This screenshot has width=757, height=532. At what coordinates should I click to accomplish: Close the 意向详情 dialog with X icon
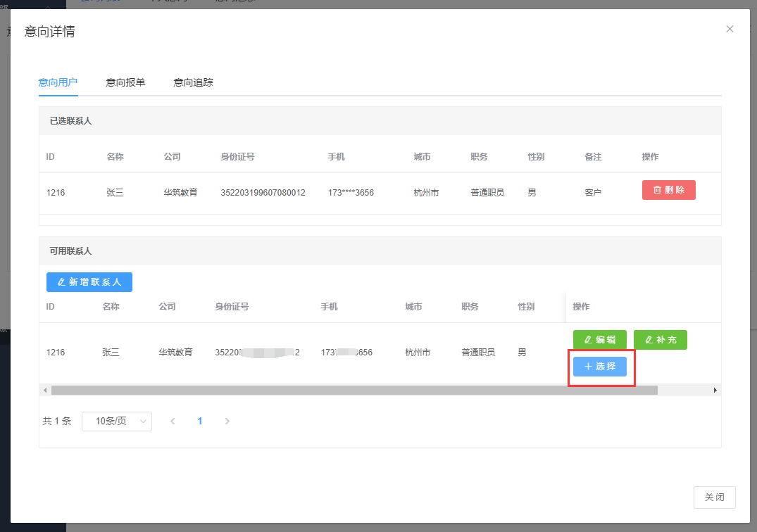point(730,29)
